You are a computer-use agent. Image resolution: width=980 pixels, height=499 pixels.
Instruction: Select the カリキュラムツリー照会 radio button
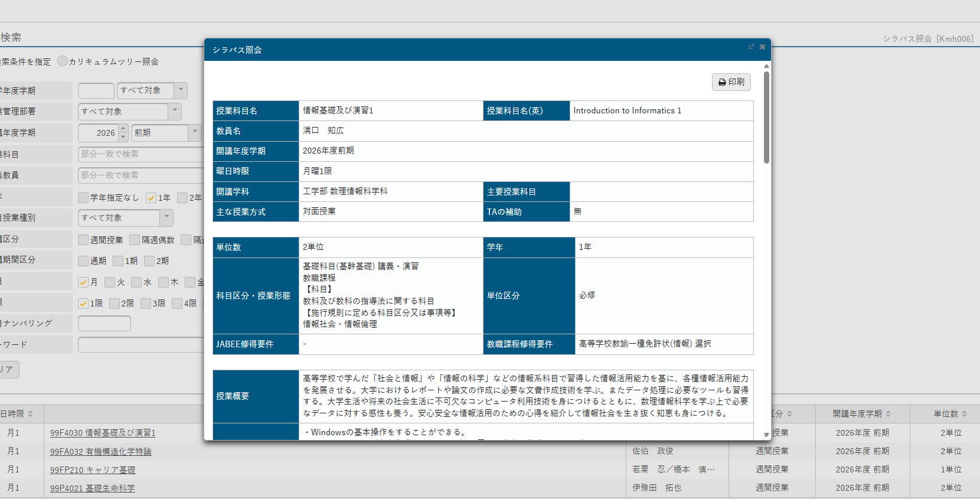63,61
